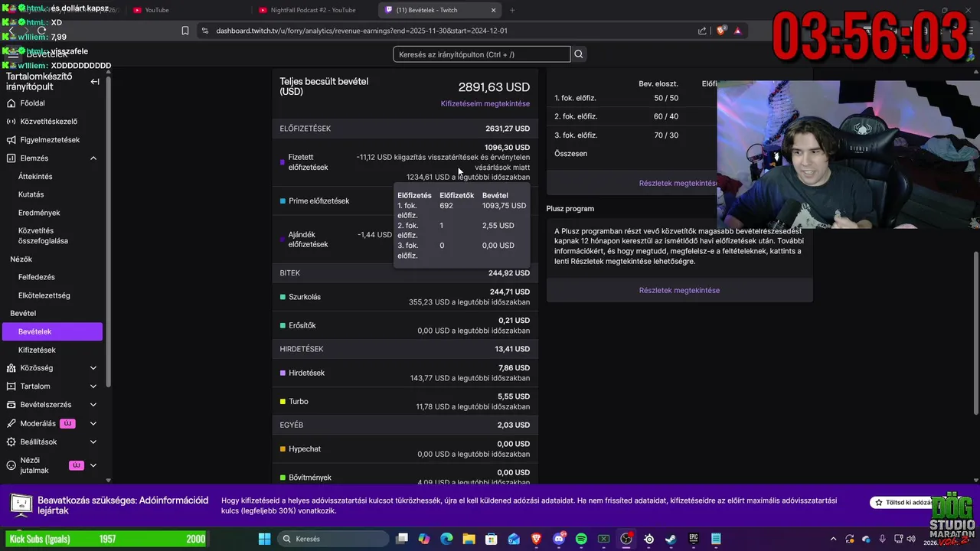The width and height of the screenshot is (980, 551).
Task: Show hidden system tray icons
Action: [x=832, y=539]
